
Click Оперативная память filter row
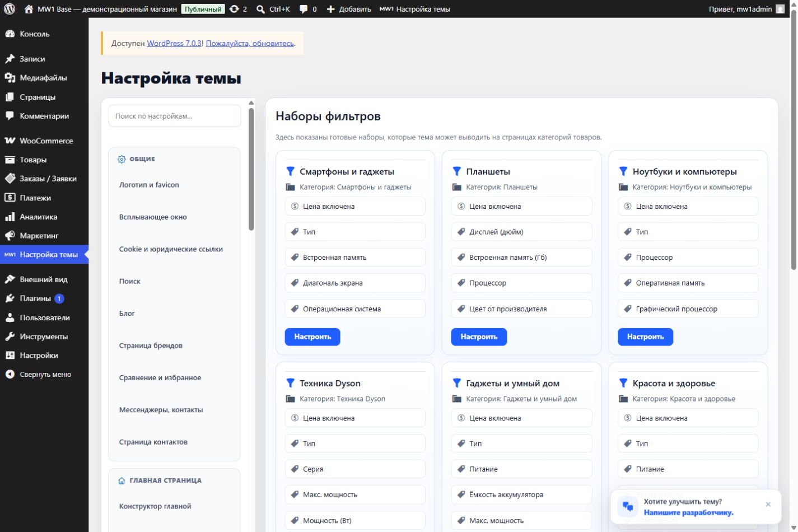click(688, 283)
